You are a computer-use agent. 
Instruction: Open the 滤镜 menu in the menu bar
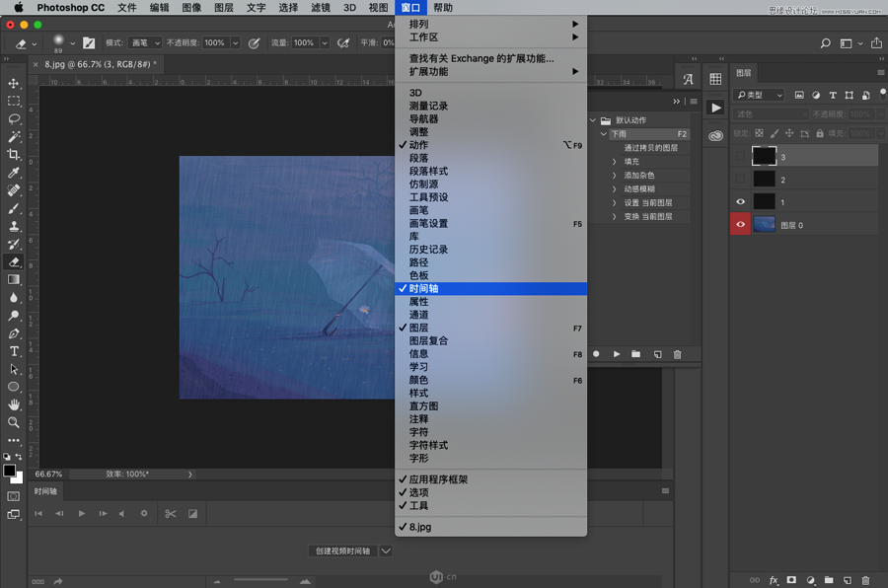(x=320, y=8)
